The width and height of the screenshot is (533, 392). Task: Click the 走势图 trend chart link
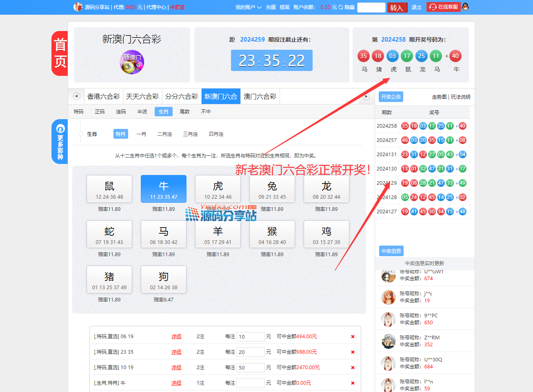(439, 97)
